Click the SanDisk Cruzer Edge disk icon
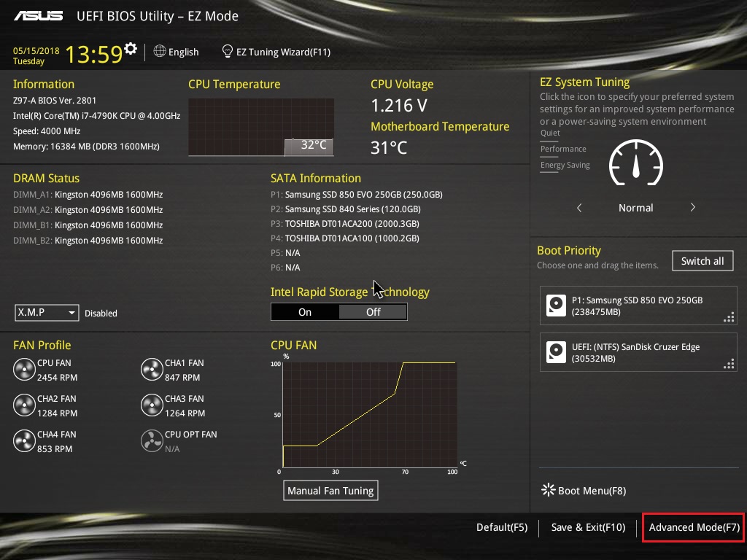This screenshot has height=560, width=747. (556, 352)
